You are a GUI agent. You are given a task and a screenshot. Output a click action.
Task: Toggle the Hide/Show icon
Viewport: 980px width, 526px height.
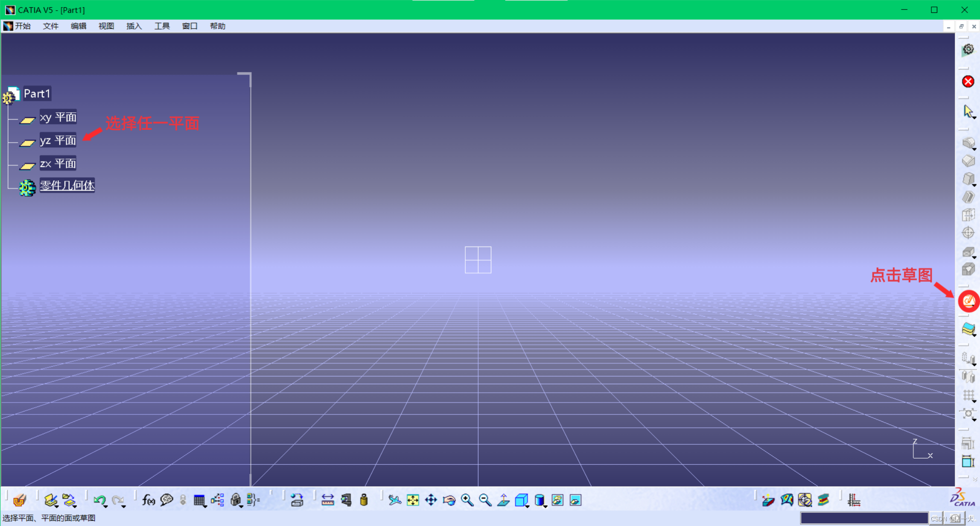click(557, 500)
